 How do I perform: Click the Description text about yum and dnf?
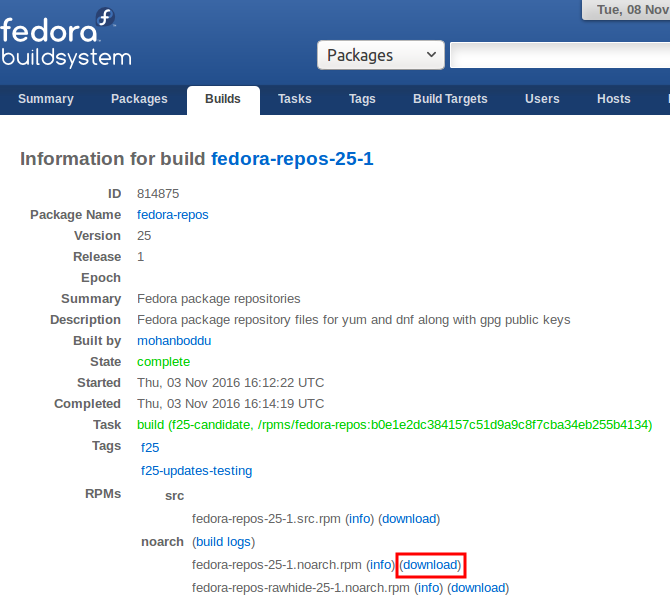point(354,320)
